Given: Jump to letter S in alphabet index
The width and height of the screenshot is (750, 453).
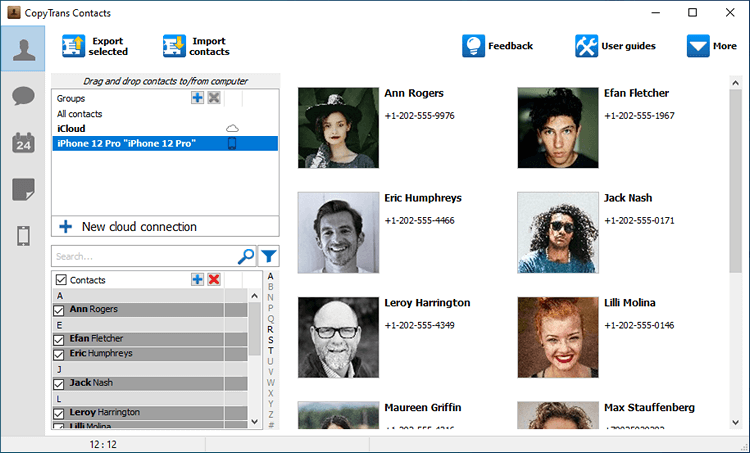Looking at the screenshot, I should tap(270, 340).
